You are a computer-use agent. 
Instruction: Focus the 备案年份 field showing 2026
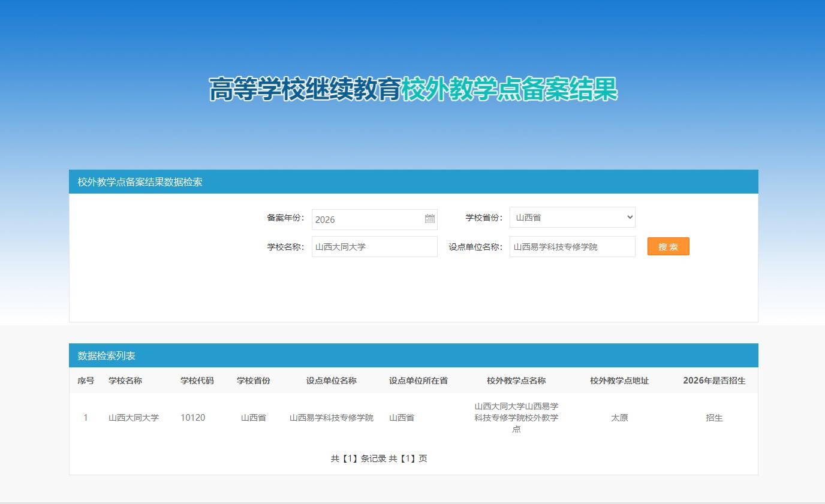[375, 219]
